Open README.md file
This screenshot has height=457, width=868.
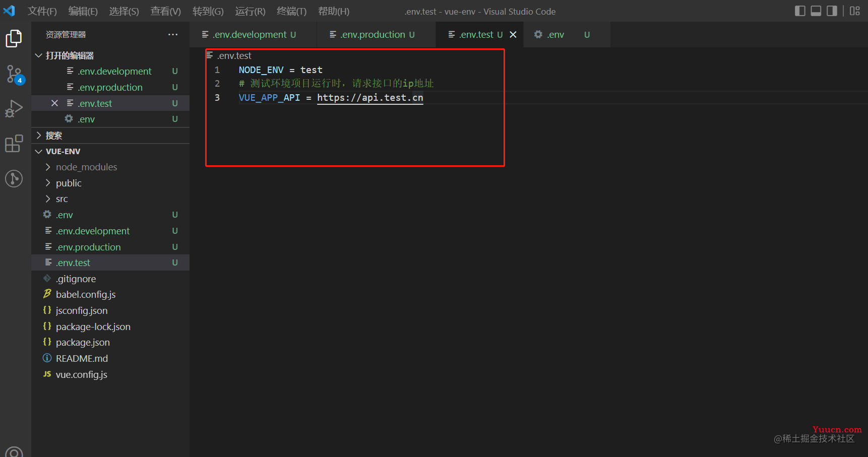coord(110,358)
